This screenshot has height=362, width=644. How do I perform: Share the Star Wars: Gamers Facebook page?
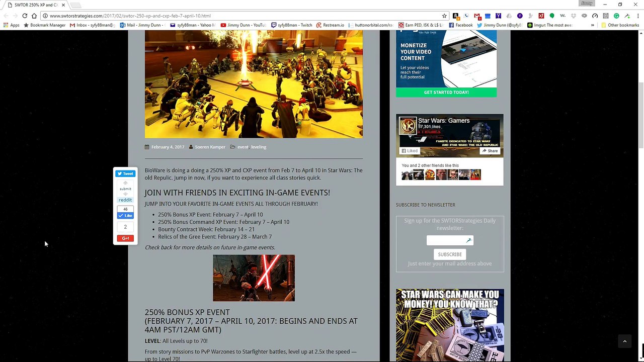[490, 151]
